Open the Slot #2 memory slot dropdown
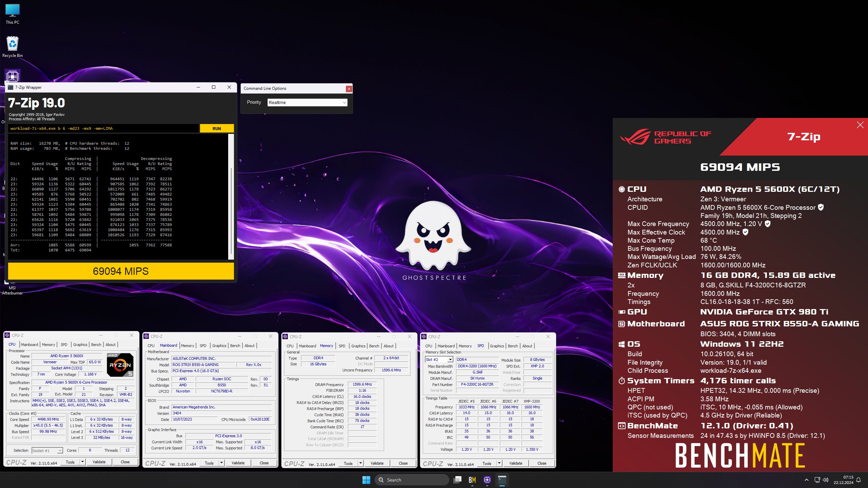Image resolution: width=868 pixels, height=488 pixels. (439, 360)
